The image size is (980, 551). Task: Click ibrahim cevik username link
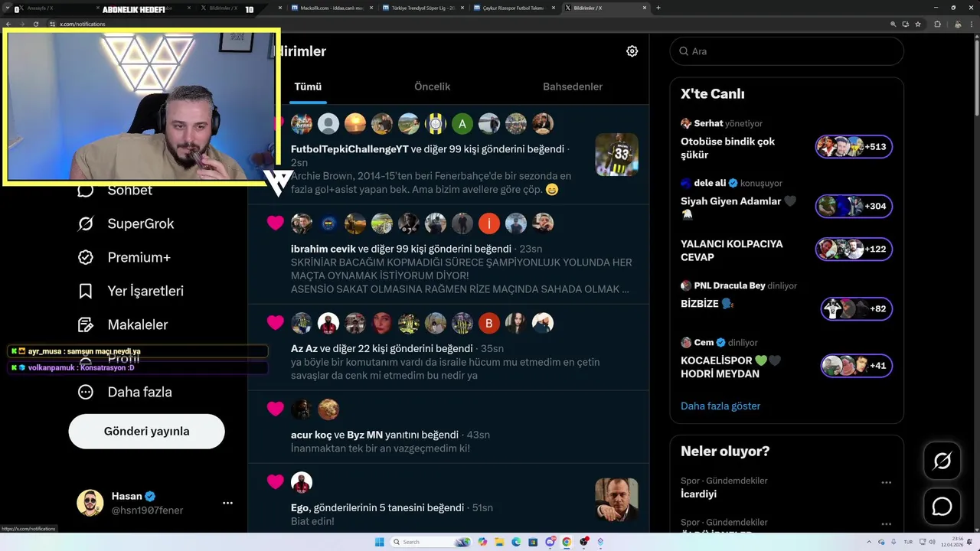click(x=323, y=249)
